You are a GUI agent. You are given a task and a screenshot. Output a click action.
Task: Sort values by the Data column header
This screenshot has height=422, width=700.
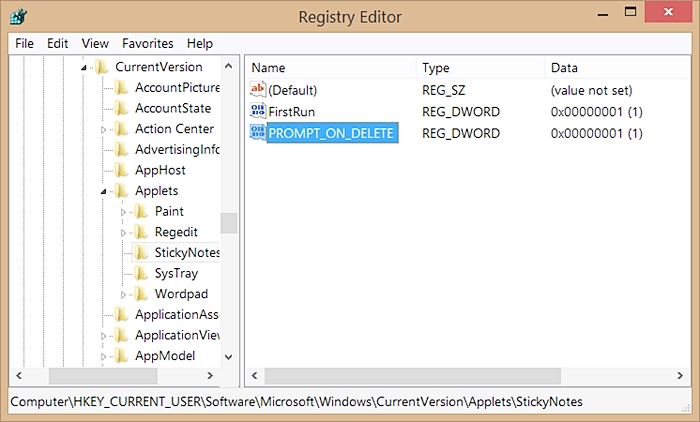click(x=617, y=67)
